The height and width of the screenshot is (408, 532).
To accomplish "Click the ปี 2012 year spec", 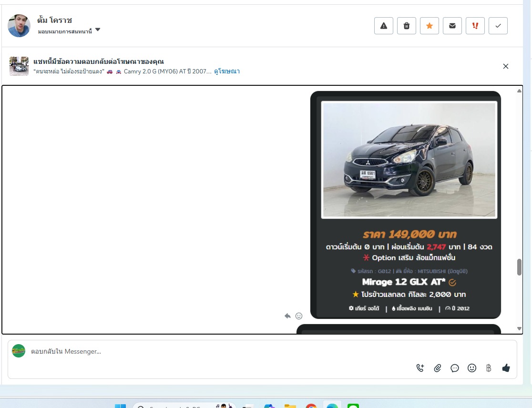I will point(457,308).
